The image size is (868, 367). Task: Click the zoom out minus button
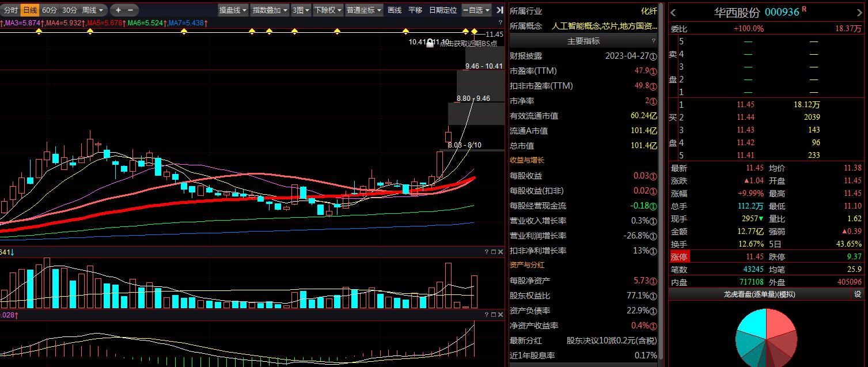point(130,10)
